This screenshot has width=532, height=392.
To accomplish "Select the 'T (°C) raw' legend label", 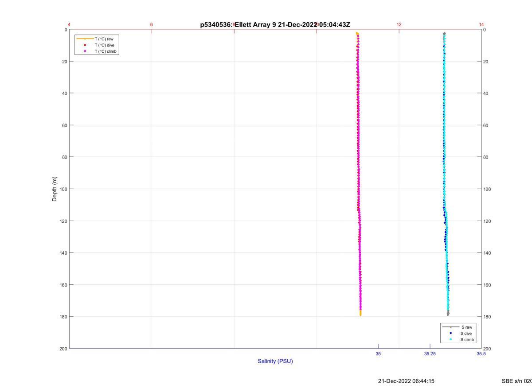I will click(x=104, y=39).
